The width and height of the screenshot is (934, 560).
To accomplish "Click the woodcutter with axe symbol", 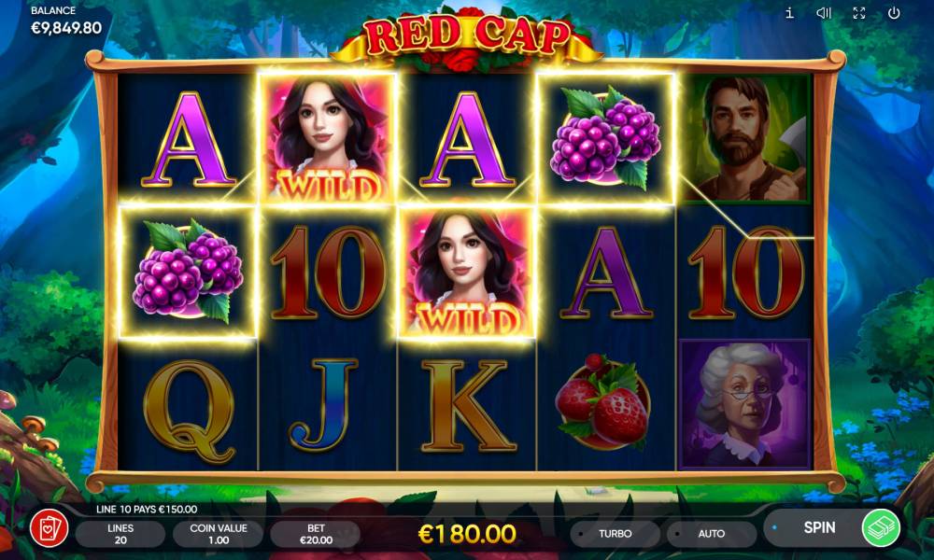I will (745, 138).
